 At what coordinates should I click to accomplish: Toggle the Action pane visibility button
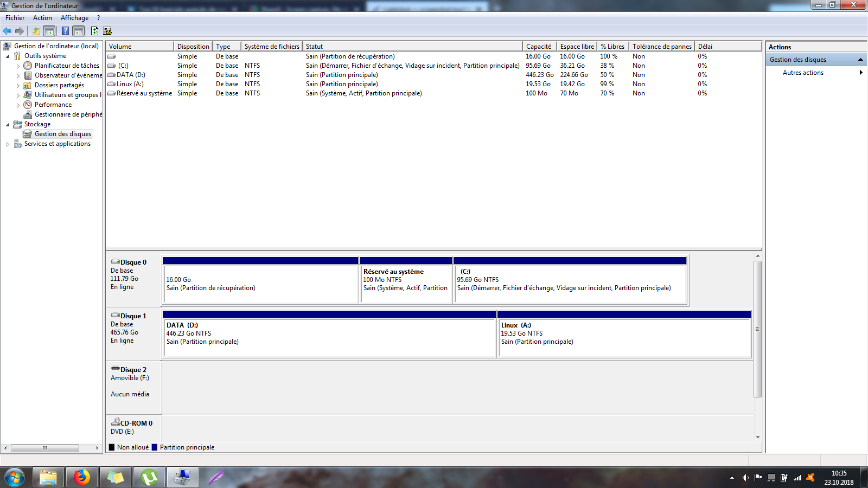(x=79, y=31)
